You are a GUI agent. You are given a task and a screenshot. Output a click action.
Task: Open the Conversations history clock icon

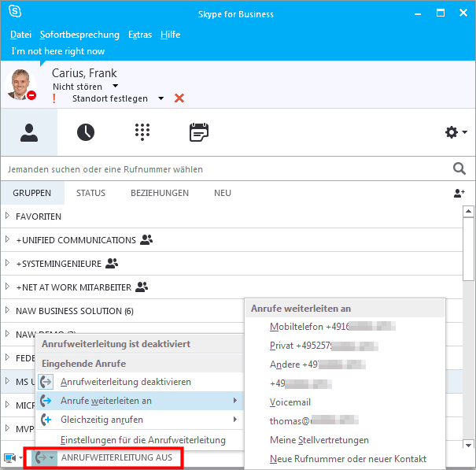click(86, 132)
